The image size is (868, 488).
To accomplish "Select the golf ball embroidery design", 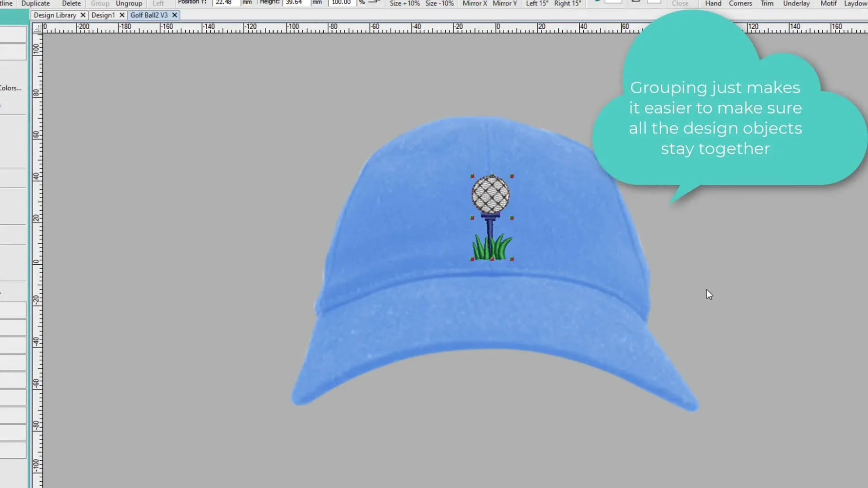I will (491, 195).
